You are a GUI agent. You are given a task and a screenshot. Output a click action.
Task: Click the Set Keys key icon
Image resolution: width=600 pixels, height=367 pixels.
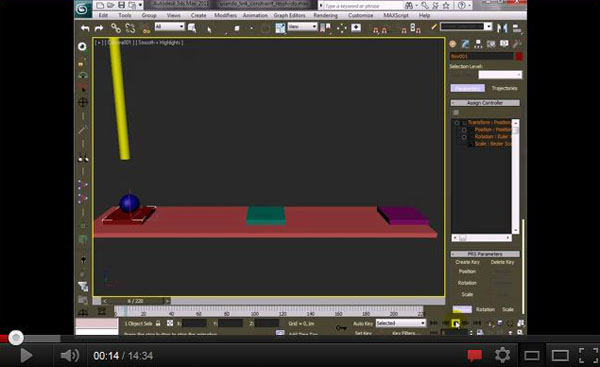[x=341, y=328]
